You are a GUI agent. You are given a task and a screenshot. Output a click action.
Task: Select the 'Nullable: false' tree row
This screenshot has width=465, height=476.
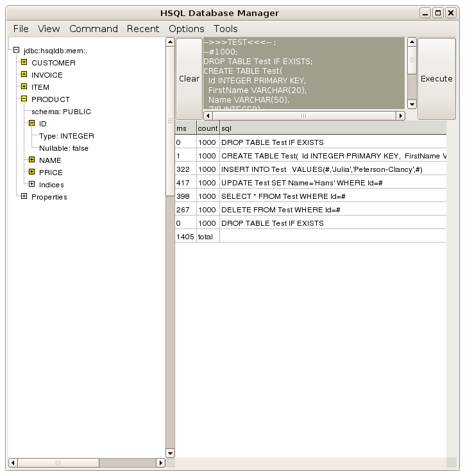(x=63, y=148)
